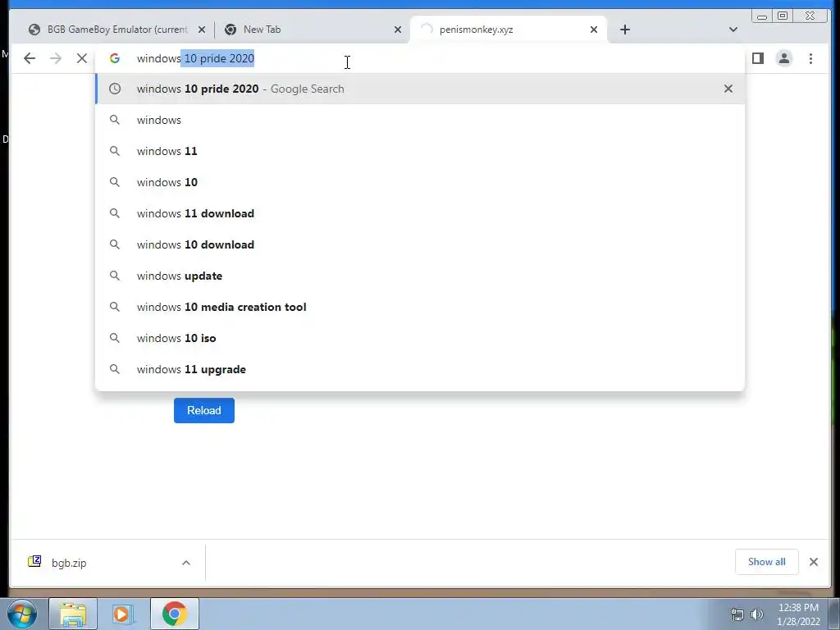
Task: Select 'windows update' suggestion
Action: point(420,276)
